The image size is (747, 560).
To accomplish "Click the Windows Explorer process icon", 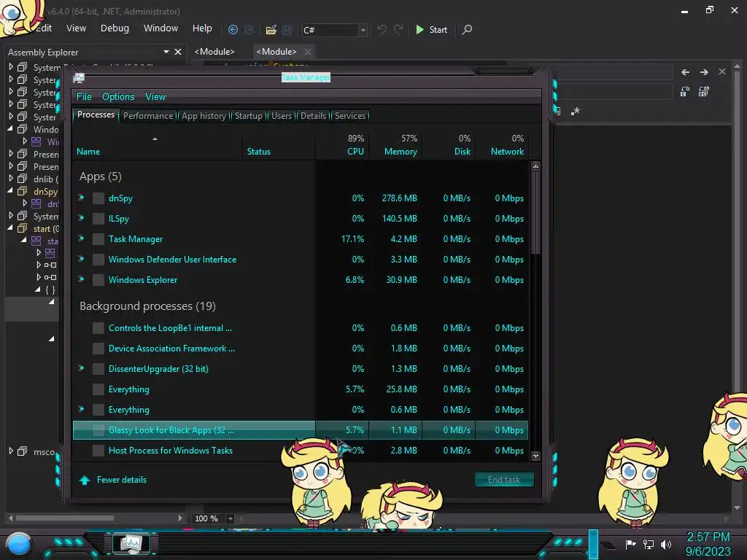I will [98, 280].
